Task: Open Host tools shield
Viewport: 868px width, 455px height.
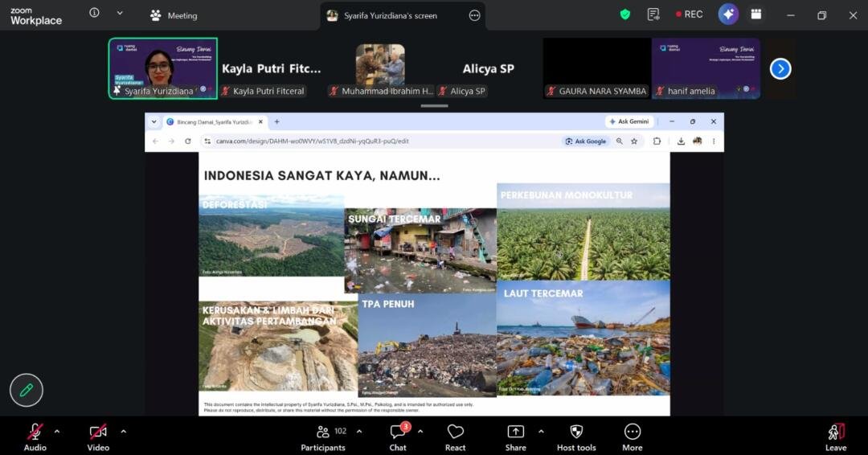Action: click(576, 437)
